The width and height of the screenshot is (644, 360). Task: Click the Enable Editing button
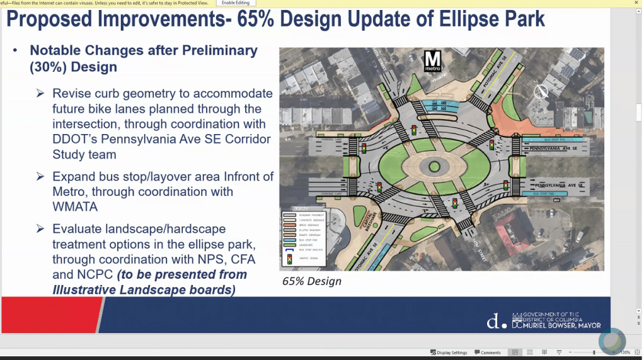(237, 3)
